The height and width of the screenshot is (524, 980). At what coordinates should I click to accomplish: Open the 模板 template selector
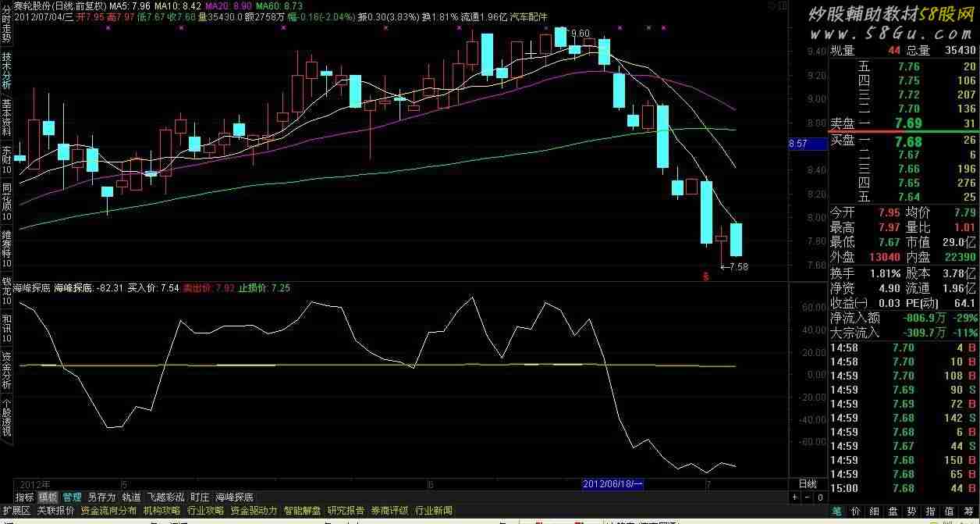pyautogui.click(x=48, y=497)
